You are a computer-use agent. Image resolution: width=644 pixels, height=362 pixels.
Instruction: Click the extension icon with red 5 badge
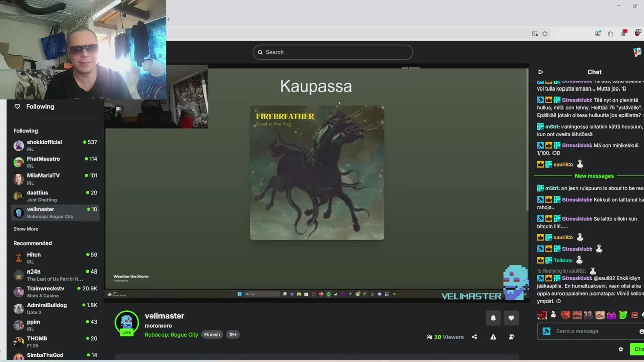(x=624, y=33)
